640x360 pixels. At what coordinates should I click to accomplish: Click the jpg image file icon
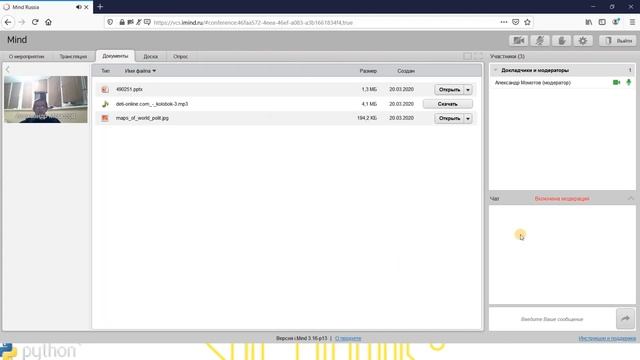tap(105, 118)
